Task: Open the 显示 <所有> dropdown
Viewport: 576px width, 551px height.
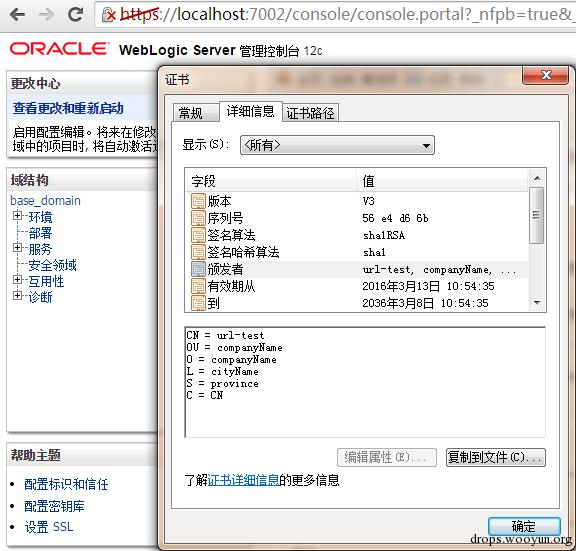Action: click(x=337, y=145)
